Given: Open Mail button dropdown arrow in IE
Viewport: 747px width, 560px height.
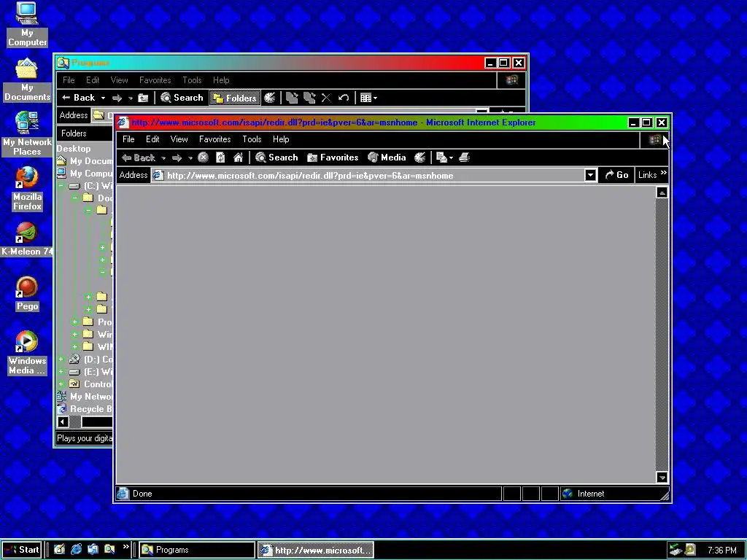Looking at the screenshot, I should pyautogui.click(x=451, y=158).
